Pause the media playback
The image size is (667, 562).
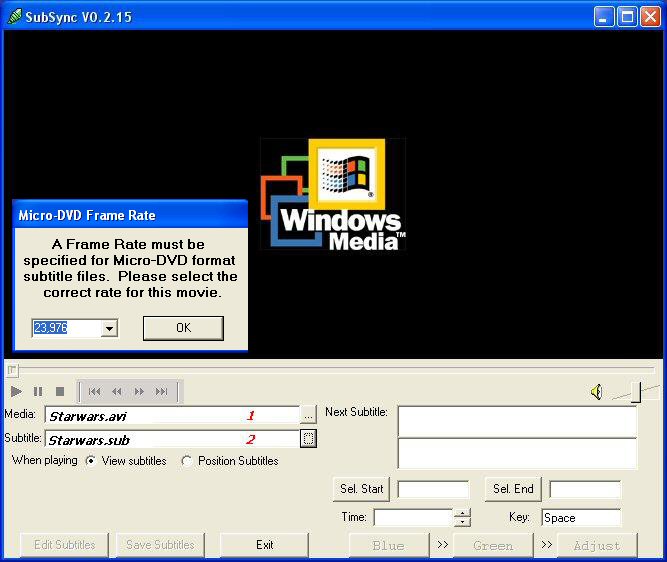coord(38,391)
